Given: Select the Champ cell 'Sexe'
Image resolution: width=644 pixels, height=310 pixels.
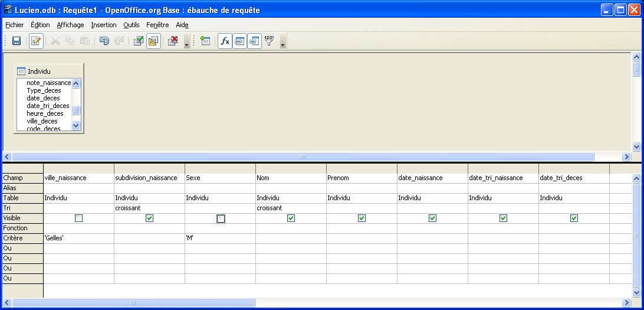Looking at the screenshot, I should [x=220, y=178].
